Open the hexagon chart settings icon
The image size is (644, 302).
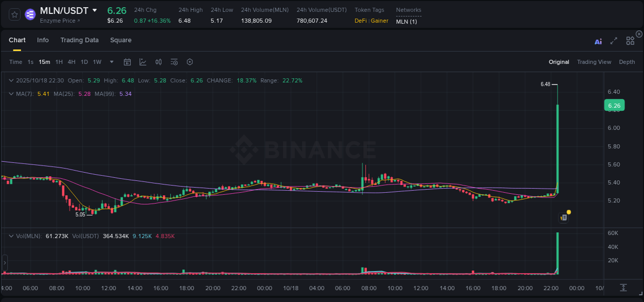tap(190, 61)
